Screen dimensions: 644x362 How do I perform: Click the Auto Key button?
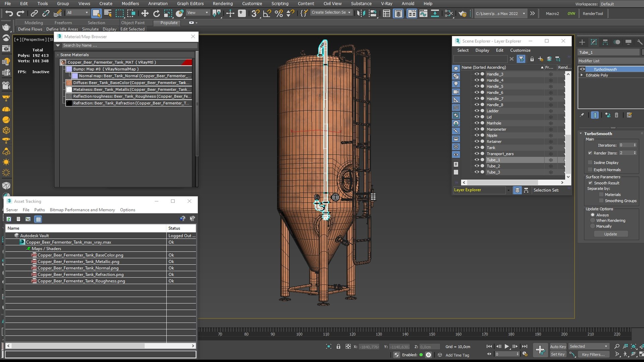click(558, 347)
